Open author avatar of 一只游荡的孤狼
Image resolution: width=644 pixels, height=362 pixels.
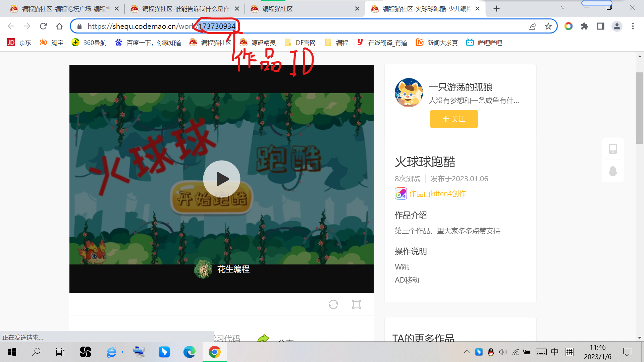(x=409, y=93)
